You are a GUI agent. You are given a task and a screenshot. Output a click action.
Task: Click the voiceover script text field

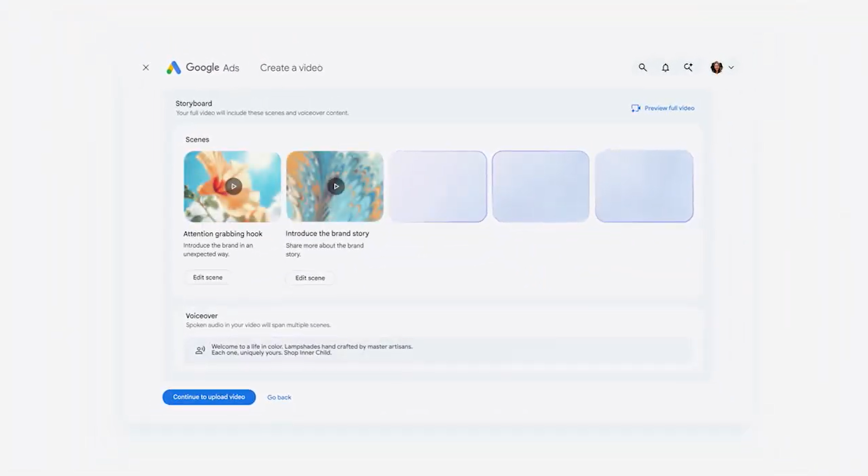click(438, 350)
